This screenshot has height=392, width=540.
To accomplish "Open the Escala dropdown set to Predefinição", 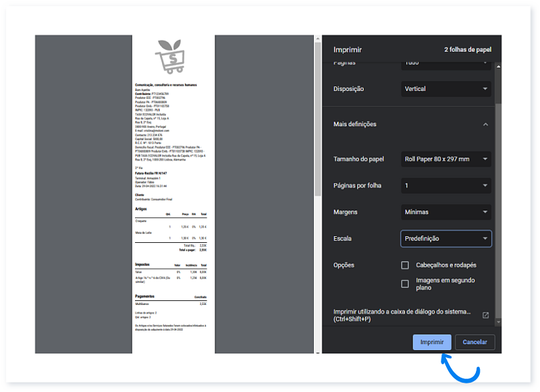I will click(x=446, y=238).
